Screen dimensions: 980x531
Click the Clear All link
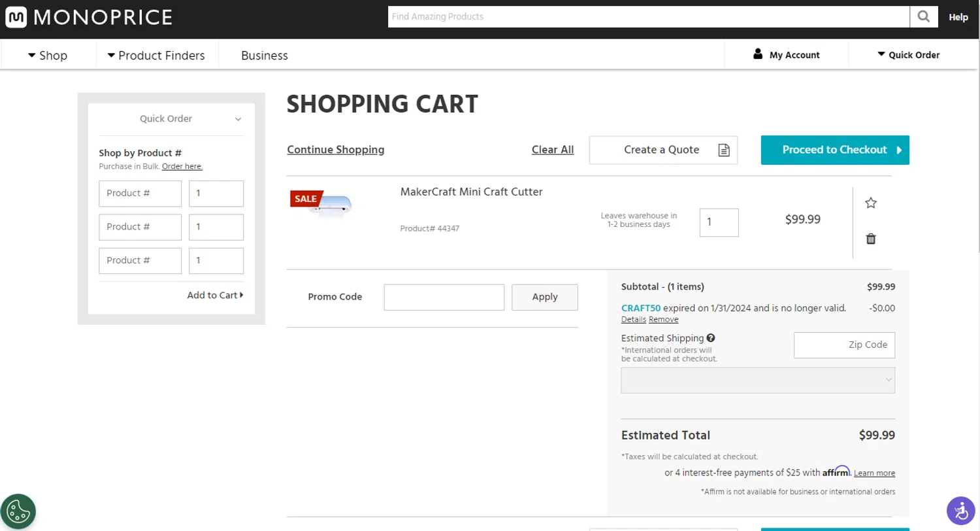pyautogui.click(x=553, y=150)
